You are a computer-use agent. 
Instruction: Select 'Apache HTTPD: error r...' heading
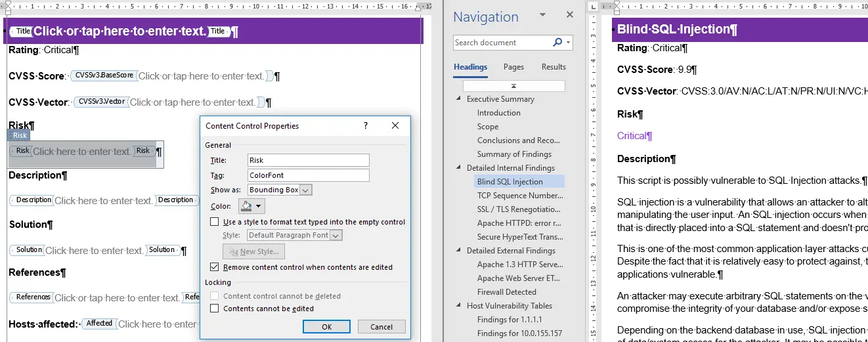pyautogui.click(x=519, y=223)
